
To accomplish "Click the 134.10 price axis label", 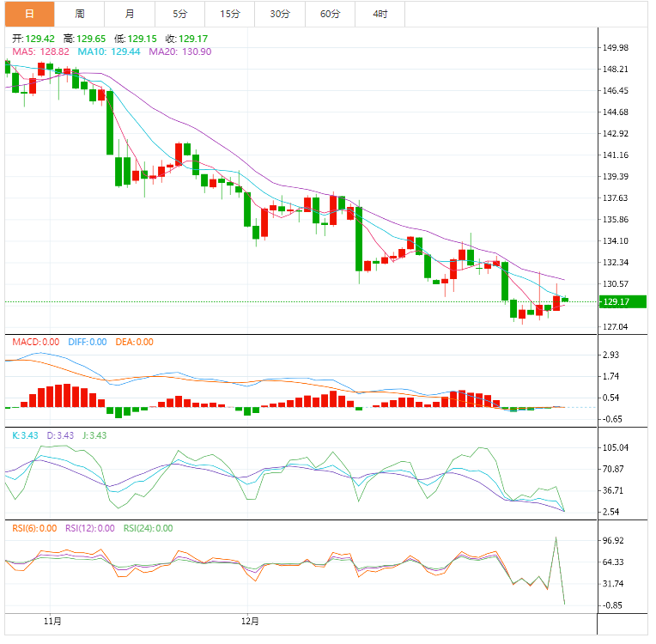I will (x=615, y=241).
